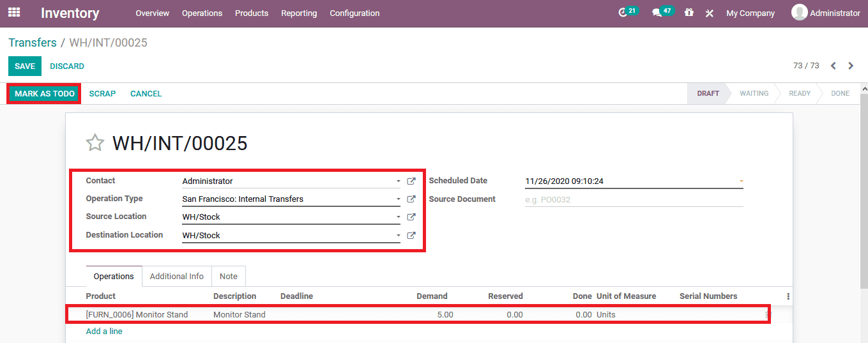Click the gift icon in top bar
The height and width of the screenshot is (343, 868).
click(689, 12)
